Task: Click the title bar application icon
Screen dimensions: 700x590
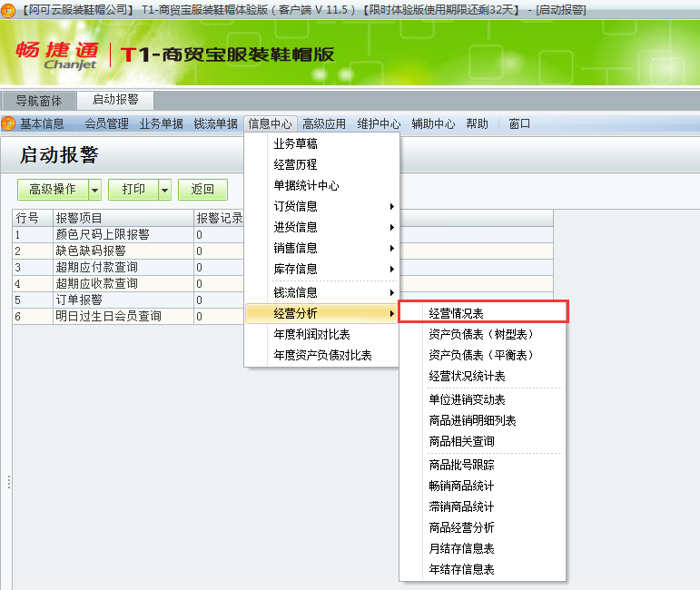Action: (x=7, y=10)
